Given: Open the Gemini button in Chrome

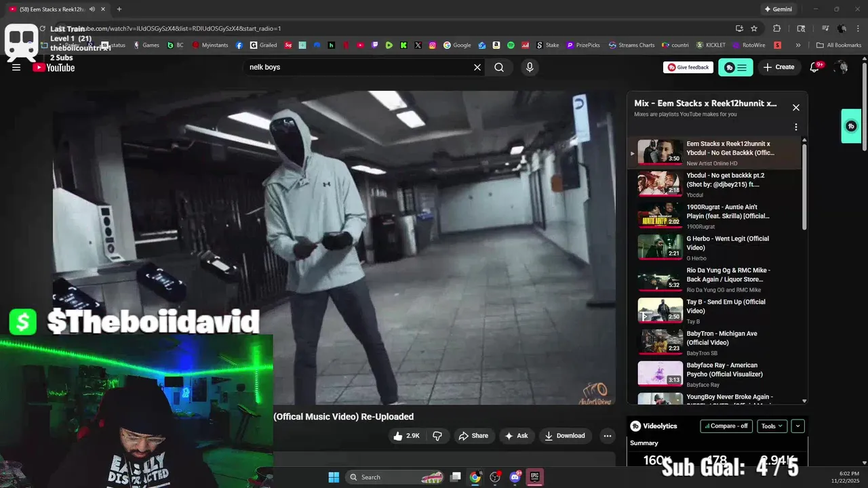Looking at the screenshot, I should (x=778, y=9).
